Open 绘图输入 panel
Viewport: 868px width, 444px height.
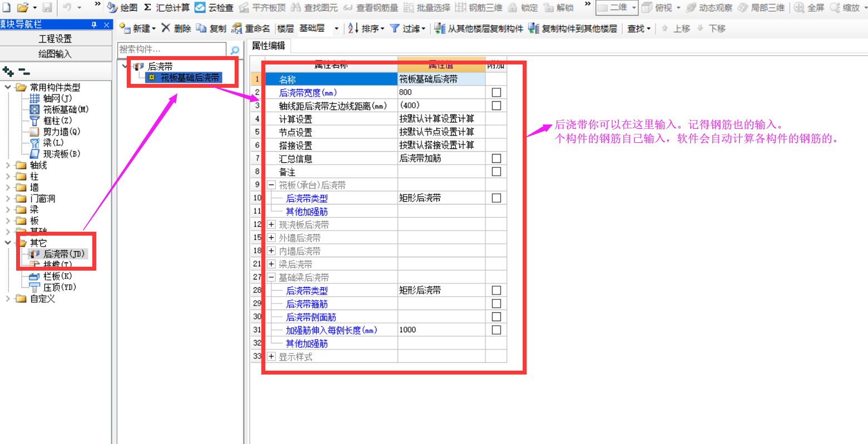click(56, 54)
